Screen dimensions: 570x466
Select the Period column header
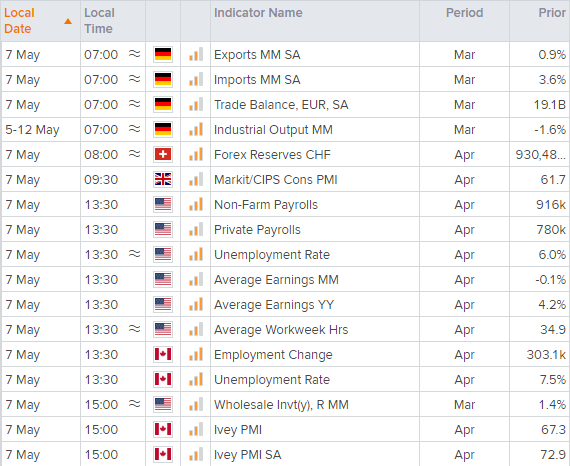coord(465,13)
